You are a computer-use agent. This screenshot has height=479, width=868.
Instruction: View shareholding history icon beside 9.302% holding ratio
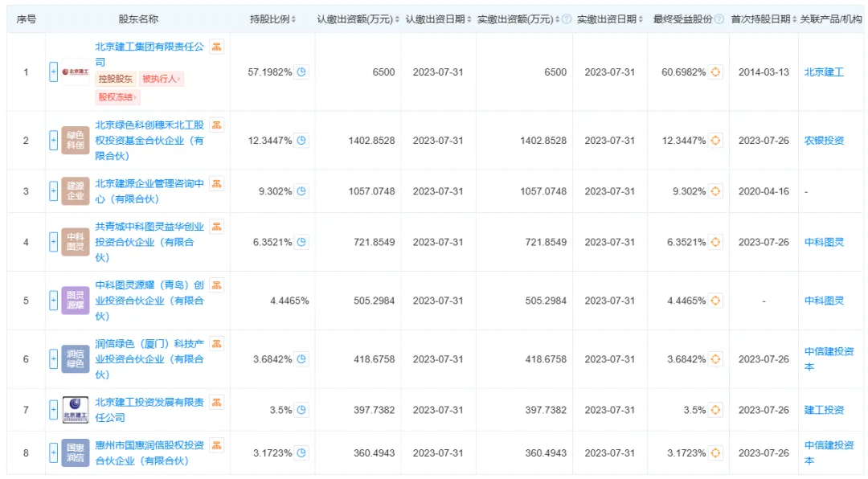pos(301,191)
